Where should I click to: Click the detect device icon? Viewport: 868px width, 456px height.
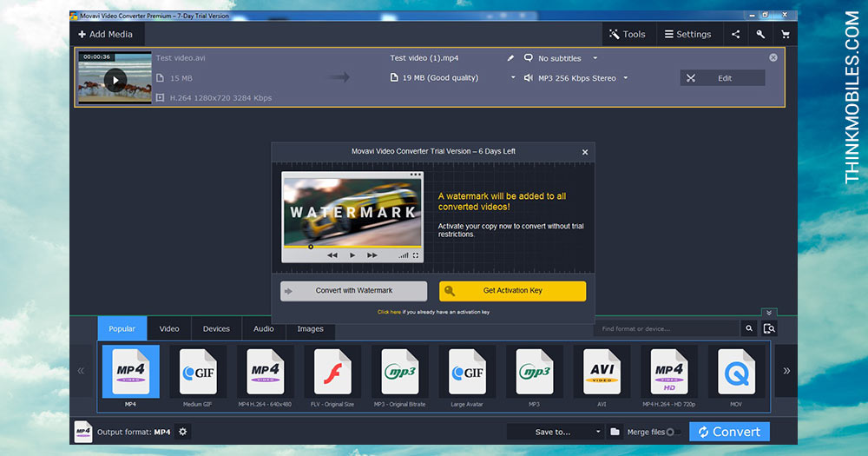click(769, 328)
